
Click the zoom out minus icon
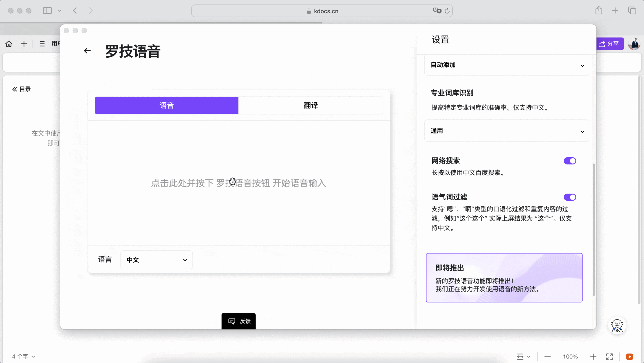[x=547, y=356]
